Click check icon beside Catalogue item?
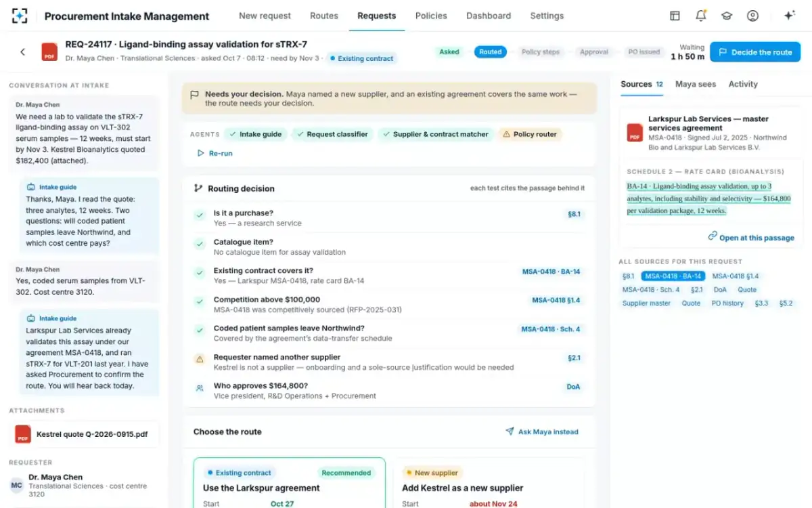Image resolution: width=812 pixels, height=508 pixels. click(x=200, y=244)
